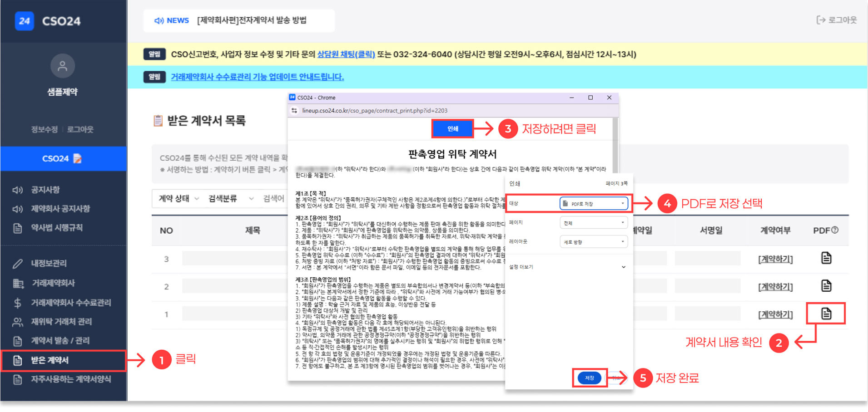Image resolution: width=868 pixels, height=412 pixels.
Task: Open 계약서 발송 / 관리 menu
Action: (51, 341)
